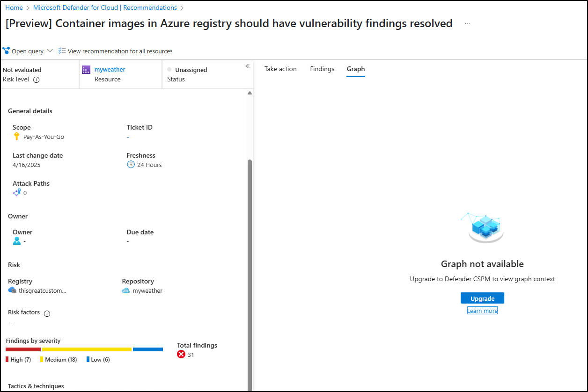Click the Graph not available illustration
This screenshot has height=392, width=588.
(482, 228)
